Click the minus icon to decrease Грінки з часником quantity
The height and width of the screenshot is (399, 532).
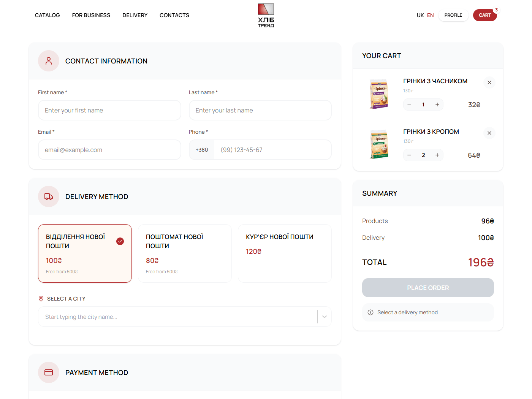pyautogui.click(x=409, y=104)
